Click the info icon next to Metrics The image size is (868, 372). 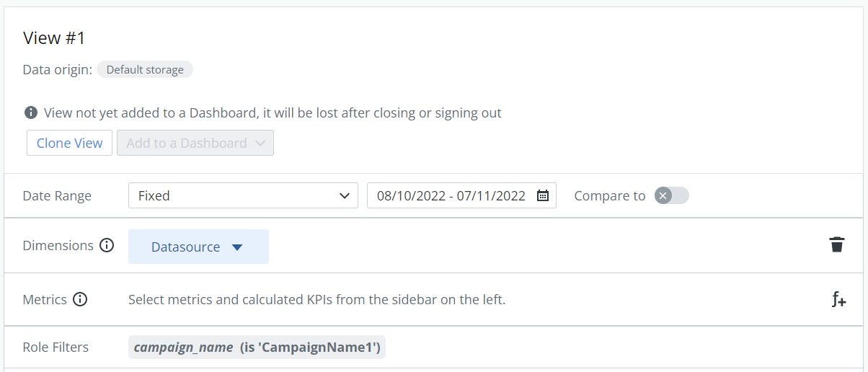[x=80, y=299]
